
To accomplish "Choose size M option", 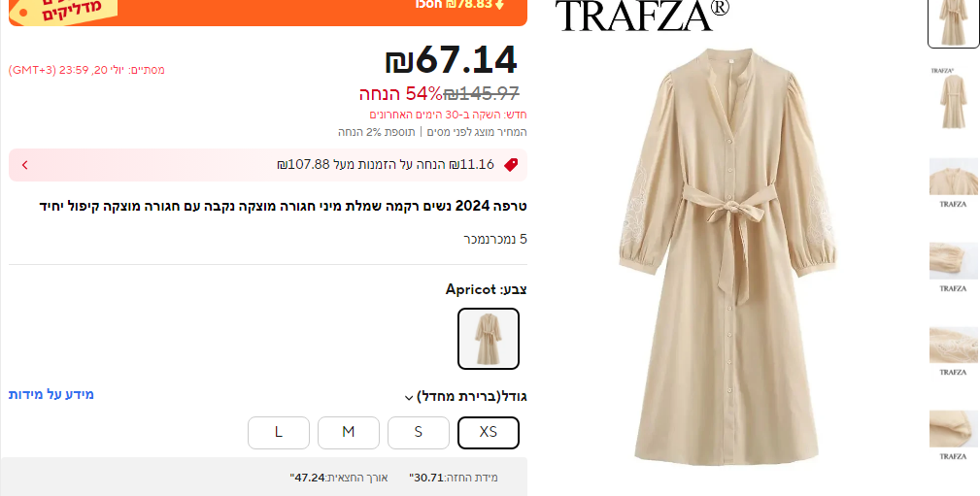I will 348,432.
